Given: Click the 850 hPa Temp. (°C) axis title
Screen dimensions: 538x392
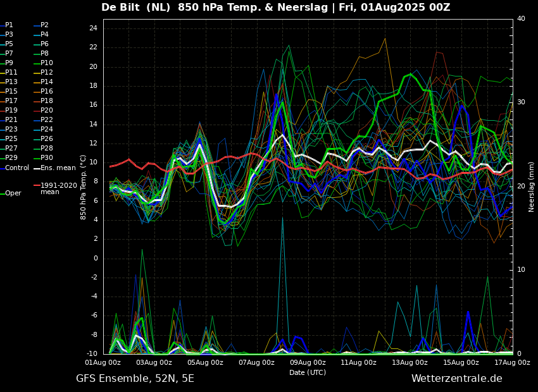Looking at the screenshot, I should coord(84,187).
